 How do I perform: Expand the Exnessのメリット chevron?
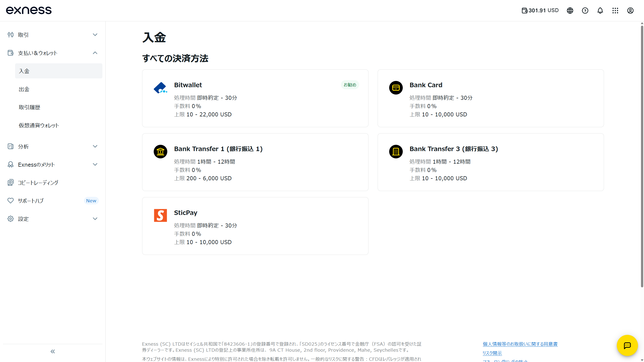coord(95,164)
